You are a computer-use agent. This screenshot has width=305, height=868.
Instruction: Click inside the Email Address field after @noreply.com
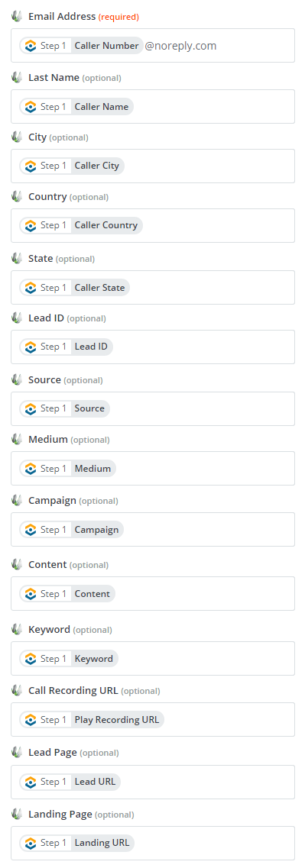click(255, 45)
